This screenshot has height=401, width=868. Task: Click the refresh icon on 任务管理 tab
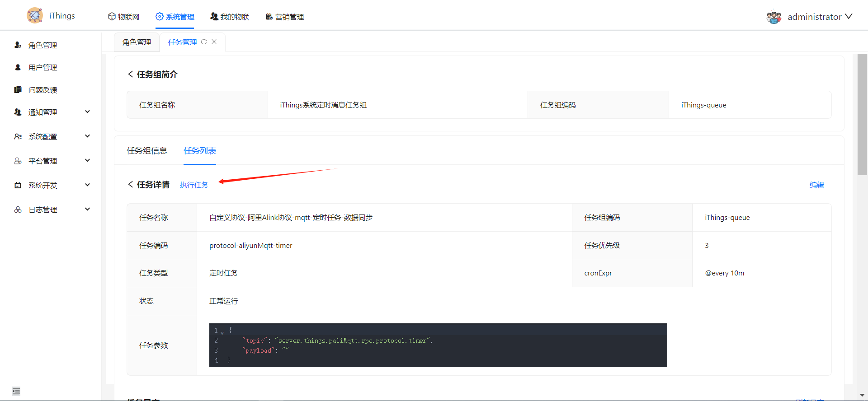(204, 42)
